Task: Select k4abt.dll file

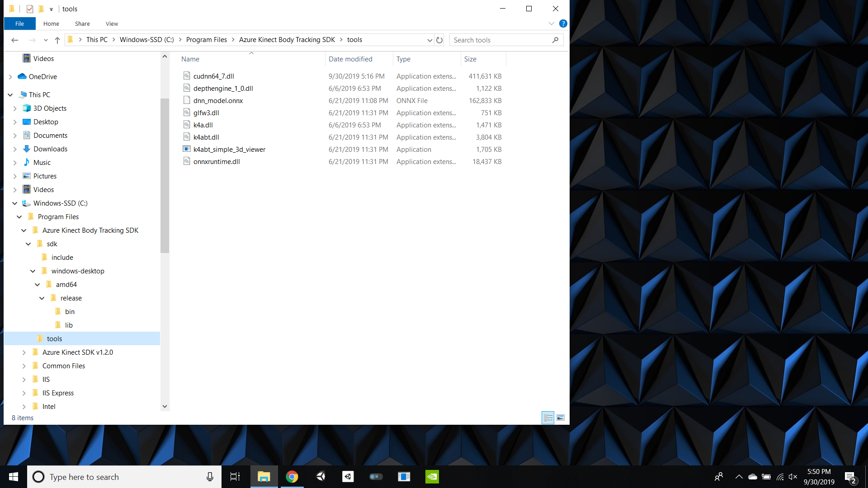Action: coord(206,137)
